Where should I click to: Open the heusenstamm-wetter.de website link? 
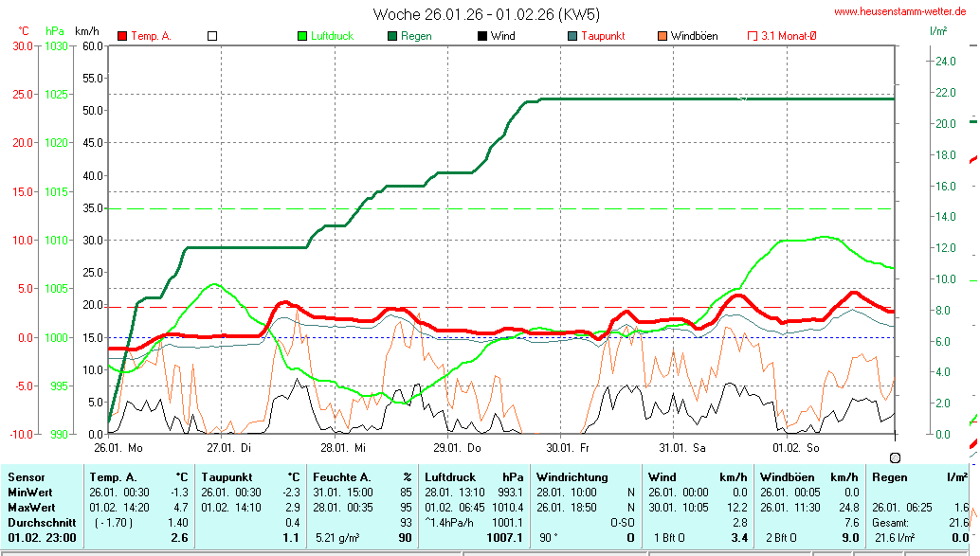click(x=899, y=11)
